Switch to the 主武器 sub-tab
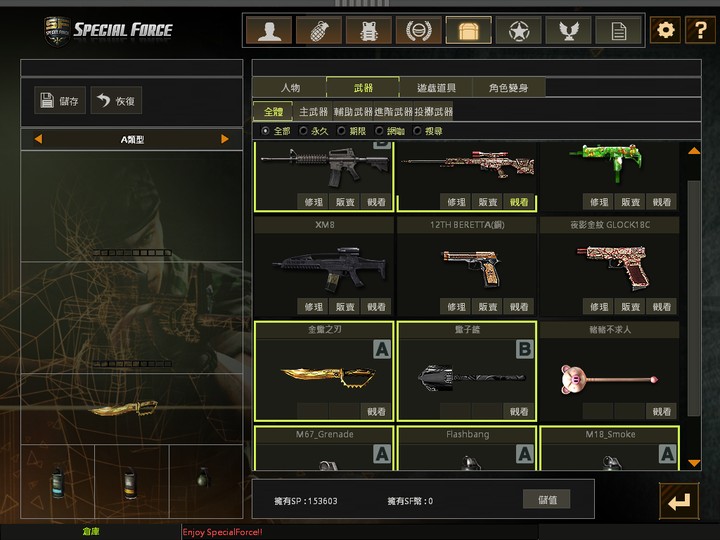 coord(313,112)
